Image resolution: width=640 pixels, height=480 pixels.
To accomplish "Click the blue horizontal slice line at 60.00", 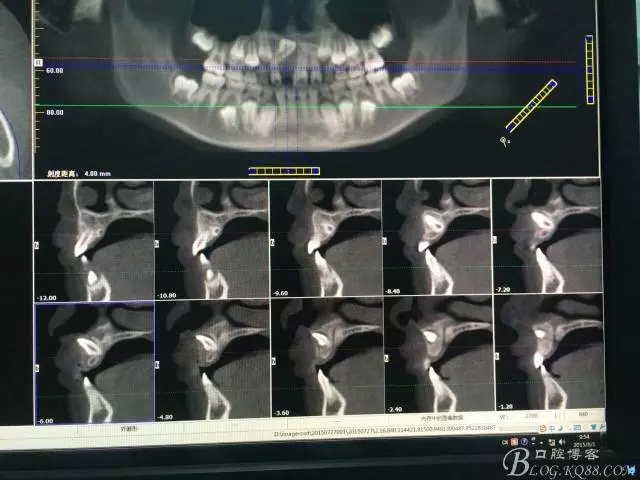I will point(300,70).
